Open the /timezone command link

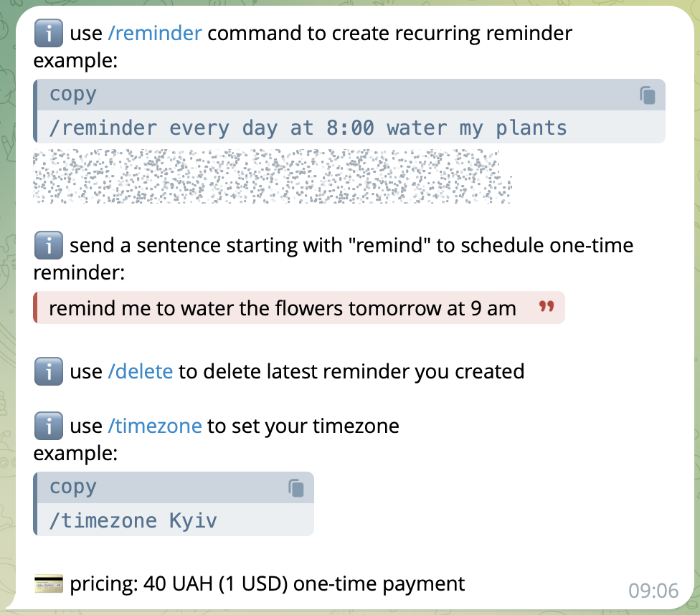(x=155, y=426)
